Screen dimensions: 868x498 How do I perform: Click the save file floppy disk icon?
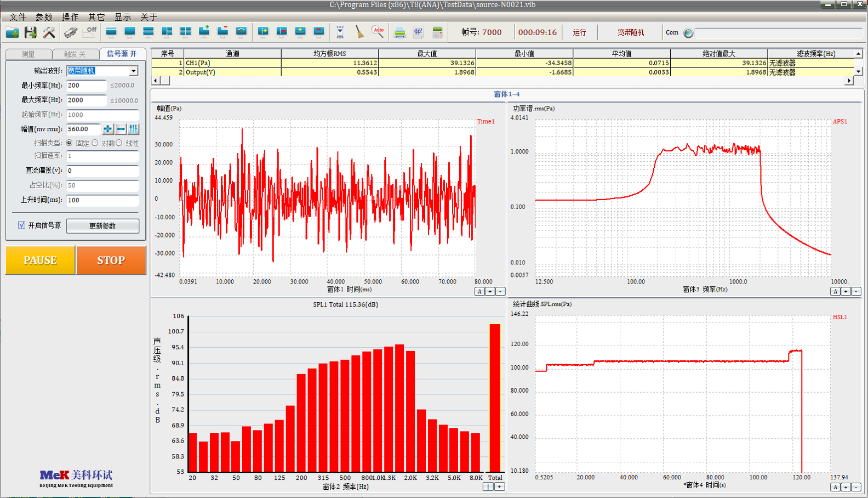31,32
